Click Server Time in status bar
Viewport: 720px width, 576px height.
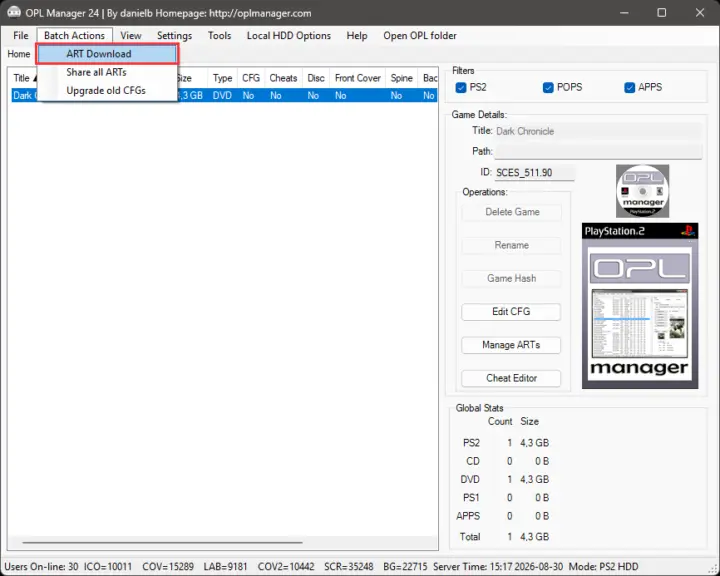(498, 567)
